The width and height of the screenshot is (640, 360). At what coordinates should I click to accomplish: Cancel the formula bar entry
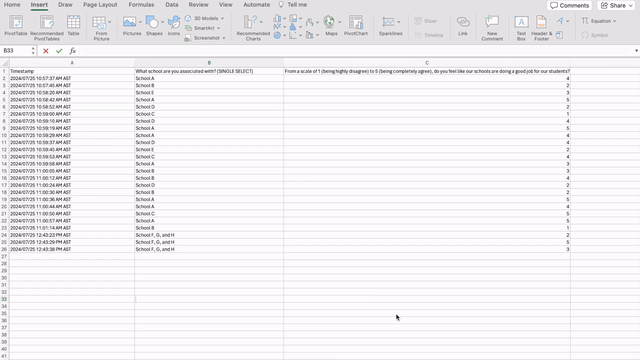tap(46, 51)
